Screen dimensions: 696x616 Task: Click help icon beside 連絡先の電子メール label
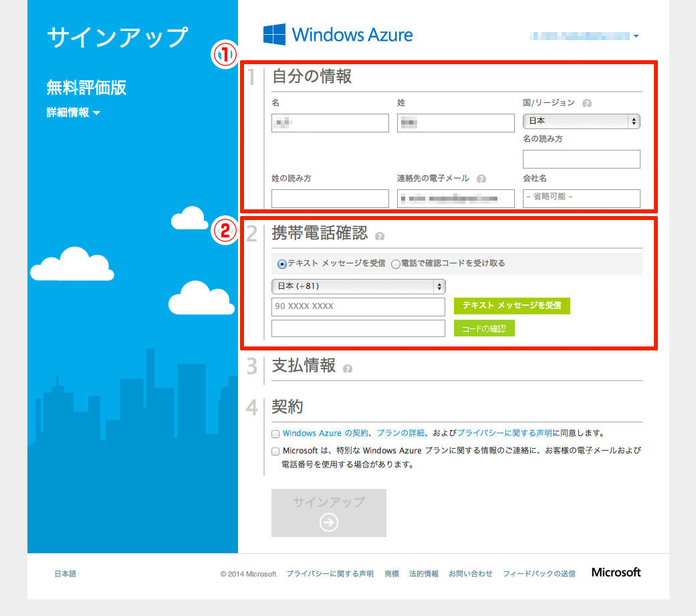[x=481, y=179]
